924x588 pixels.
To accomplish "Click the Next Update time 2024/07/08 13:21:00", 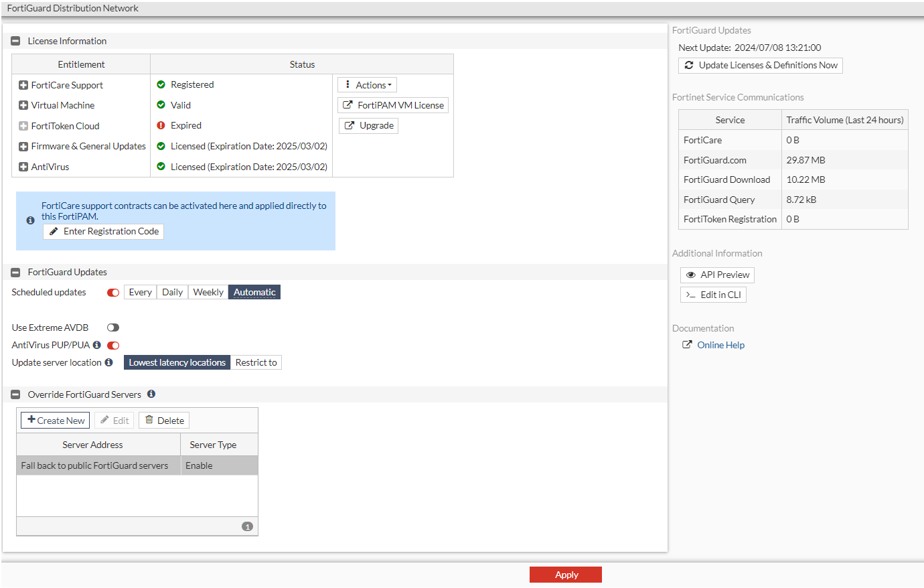I will tap(778, 48).
